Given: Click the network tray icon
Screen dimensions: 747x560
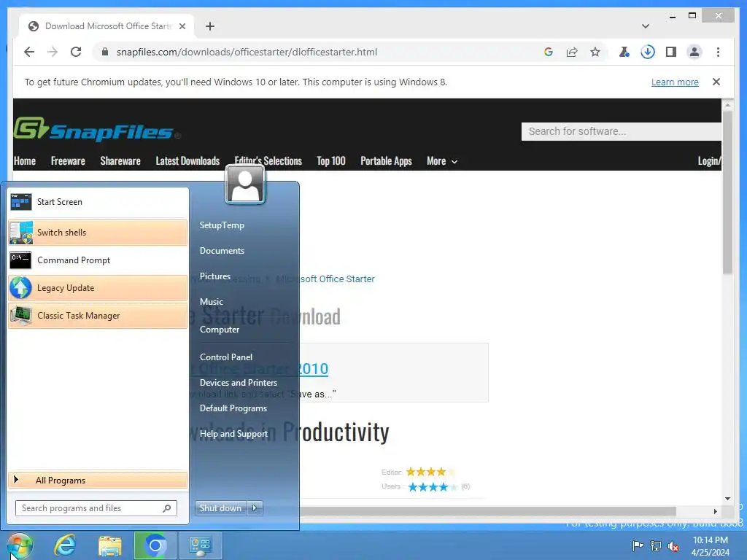Looking at the screenshot, I should click(x=656, y=545).
